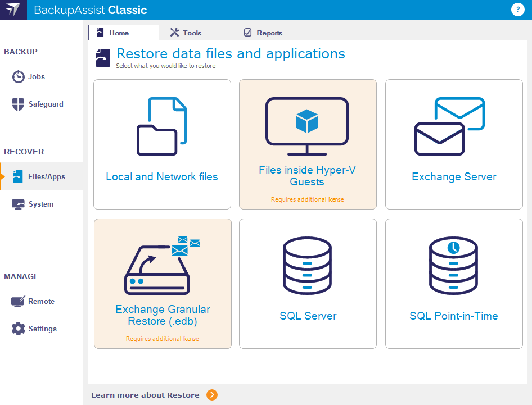Click the help question mark icon
Image resolution: width=532 pixels, height=405 pixels.
(x=517, y=10)
